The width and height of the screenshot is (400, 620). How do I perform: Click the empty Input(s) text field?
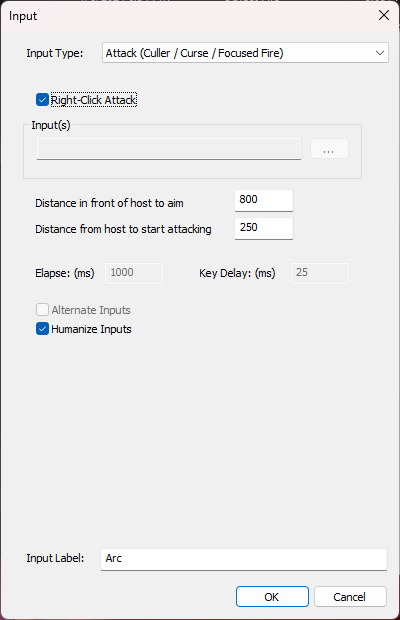pos(169,149)
